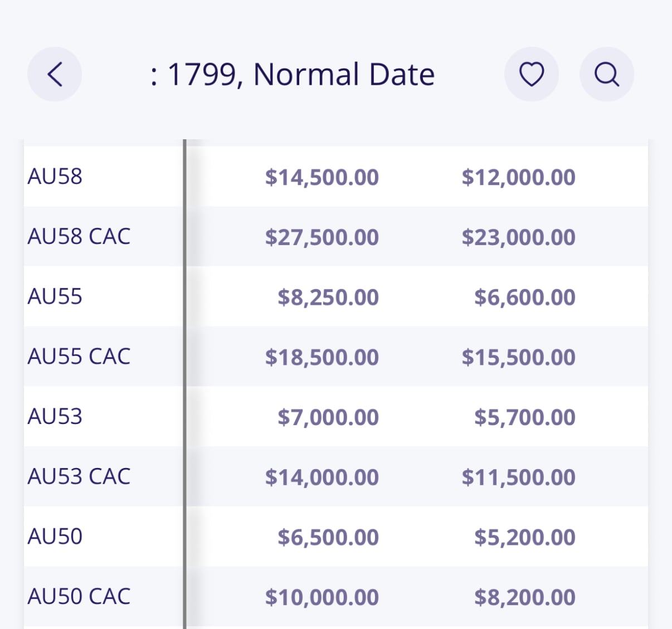The image size is (672, 629).
Task: Open search with magnifying glass icon
Action: click(x=606, y=74)
